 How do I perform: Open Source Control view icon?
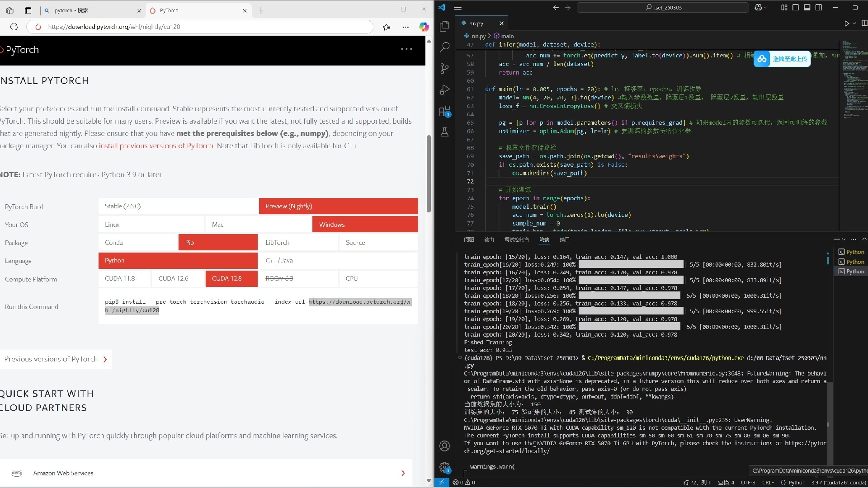point(444,68)
